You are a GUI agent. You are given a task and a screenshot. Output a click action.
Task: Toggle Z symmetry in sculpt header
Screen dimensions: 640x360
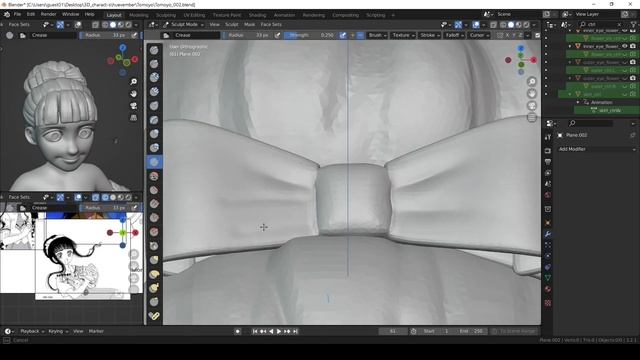click(520, 36)
